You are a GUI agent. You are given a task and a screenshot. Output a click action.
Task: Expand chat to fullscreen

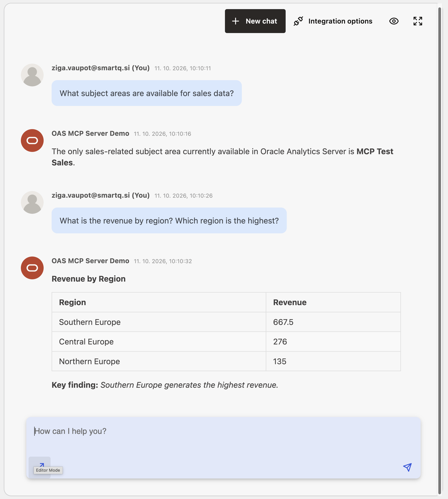tap(418, 21)
